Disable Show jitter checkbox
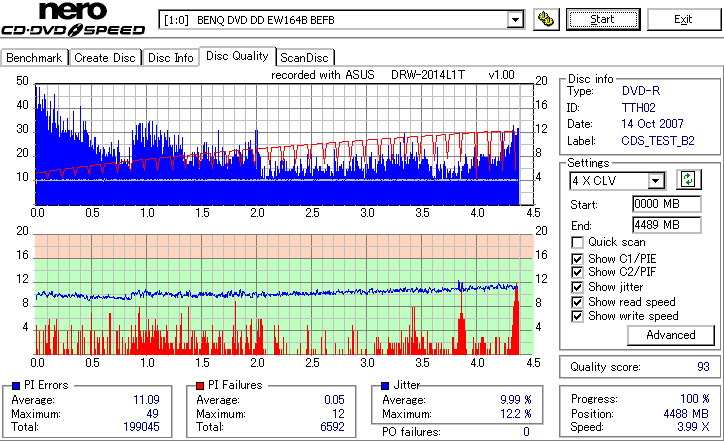The height and width of the screenshot is (441, 724). pyautogui.click(x=577, y=287)
